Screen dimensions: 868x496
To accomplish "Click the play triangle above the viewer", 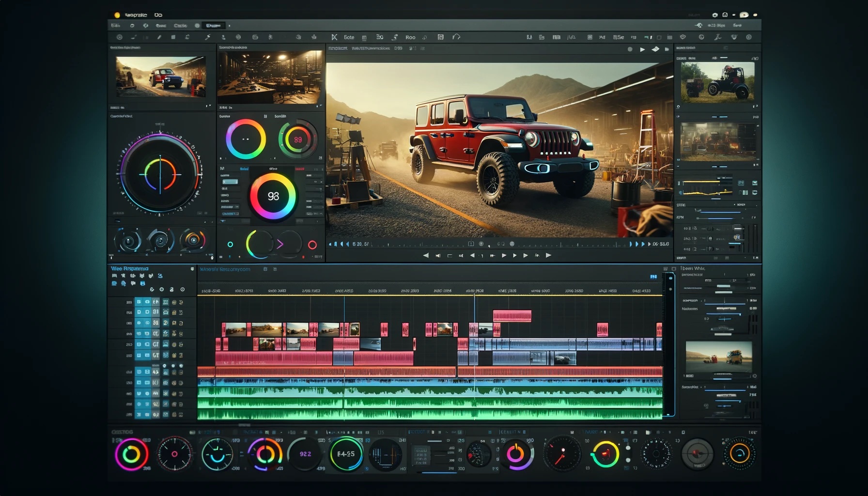I will pos(642,49).
